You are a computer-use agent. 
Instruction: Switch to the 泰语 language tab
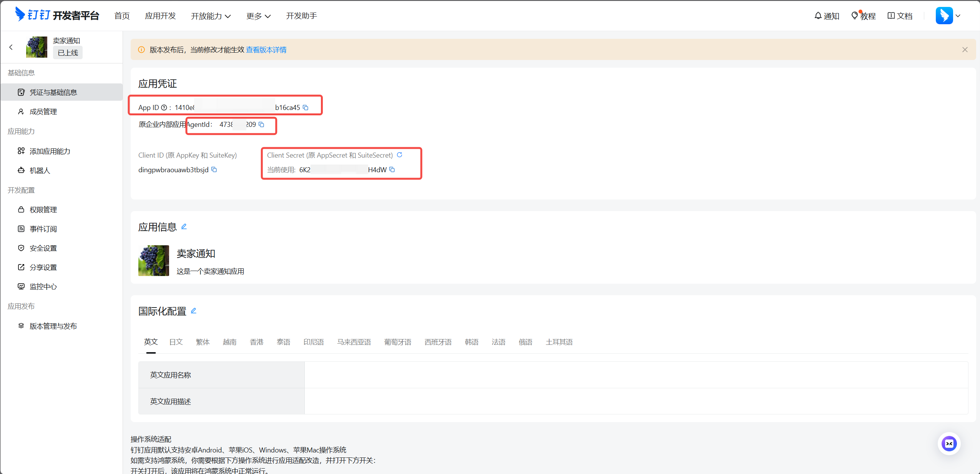(x=284, y=342)
